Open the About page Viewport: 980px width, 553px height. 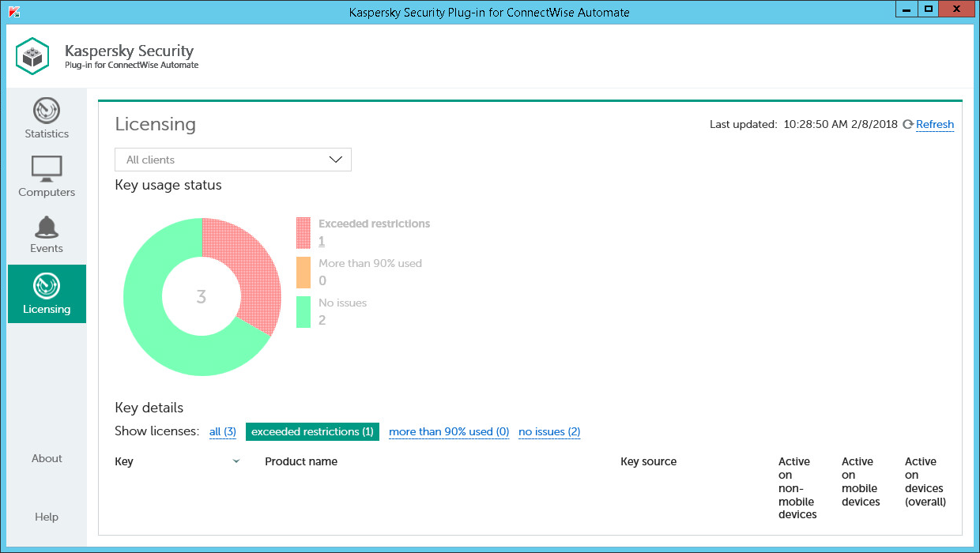47,458
